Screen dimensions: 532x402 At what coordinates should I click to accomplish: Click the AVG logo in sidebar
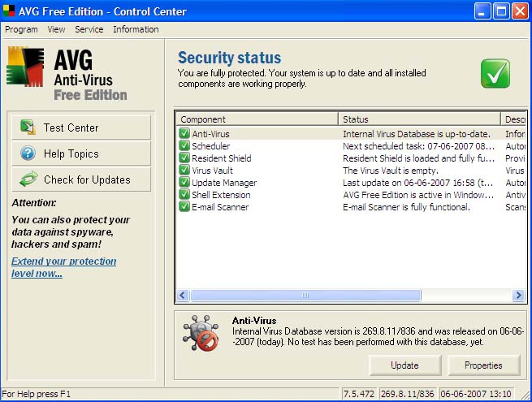pos(25,67)
